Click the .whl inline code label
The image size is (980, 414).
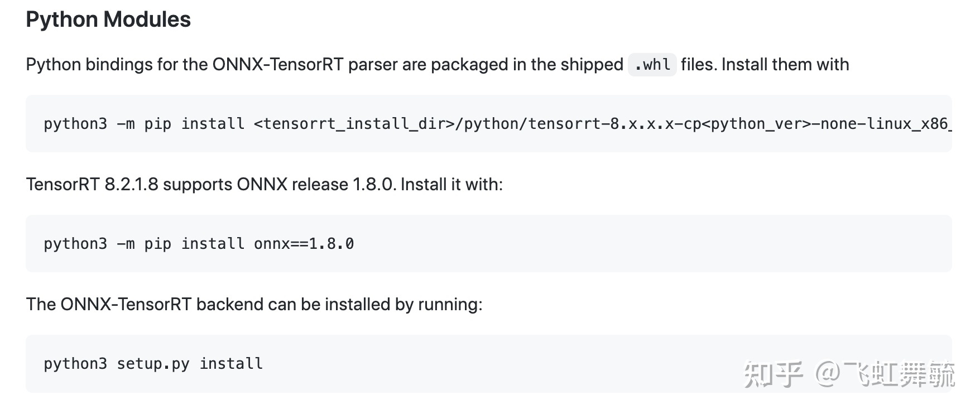click(652, 65)
